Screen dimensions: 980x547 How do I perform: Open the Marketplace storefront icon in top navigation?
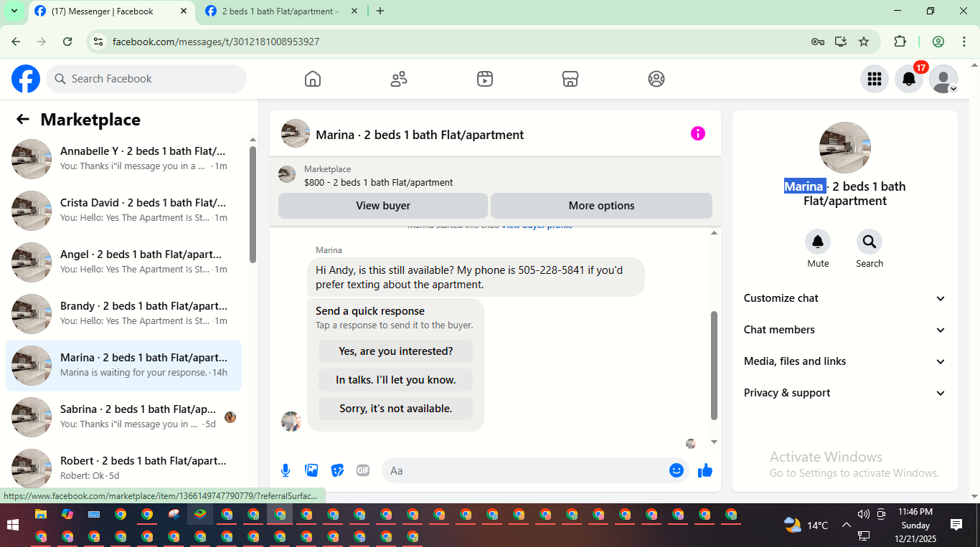[570, 79]
